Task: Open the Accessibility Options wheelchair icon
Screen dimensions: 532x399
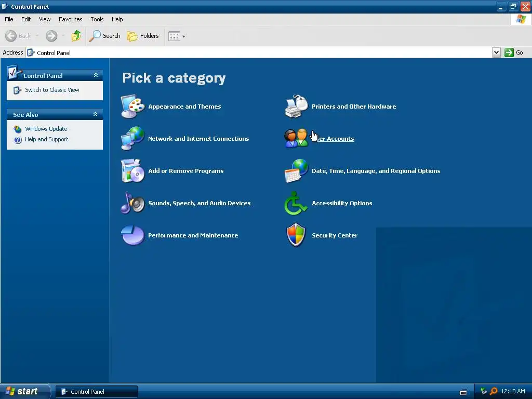Action: point(296,203)
